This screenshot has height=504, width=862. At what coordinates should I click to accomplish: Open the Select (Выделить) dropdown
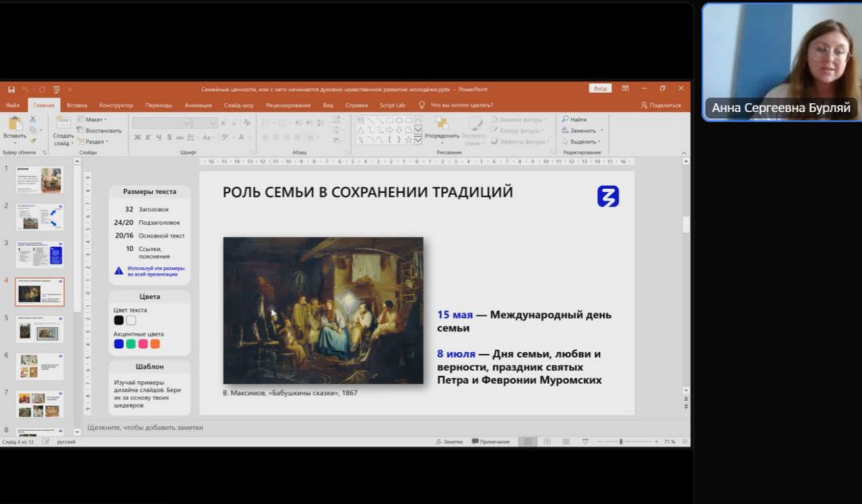[x=581, y=142]
